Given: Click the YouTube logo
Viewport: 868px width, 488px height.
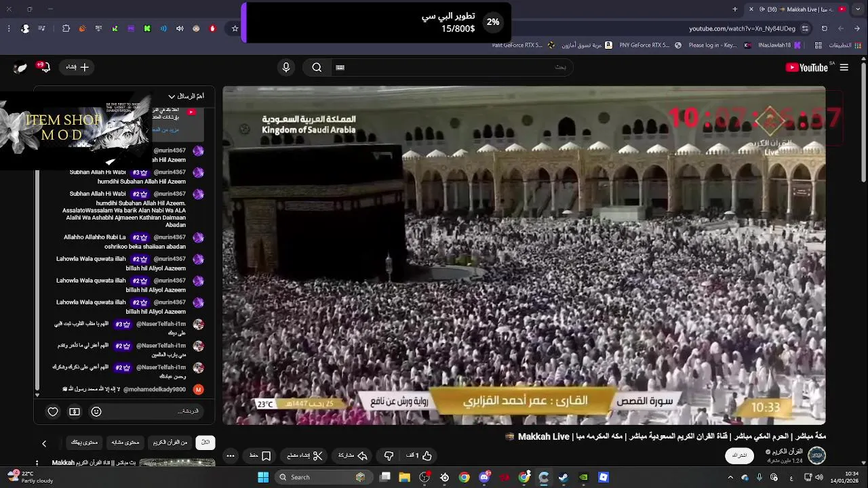Looking at the screenshot, I should click(807, 67).
